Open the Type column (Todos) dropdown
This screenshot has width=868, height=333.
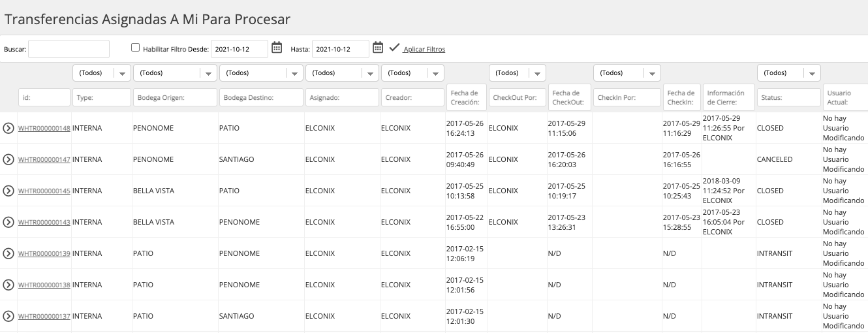point(102,73)
